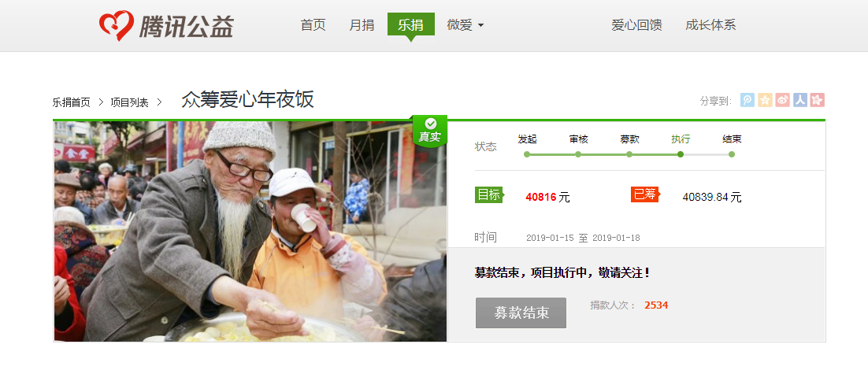
Task: Click the Tencent Charity heart logo
Action: pos(117,25)
